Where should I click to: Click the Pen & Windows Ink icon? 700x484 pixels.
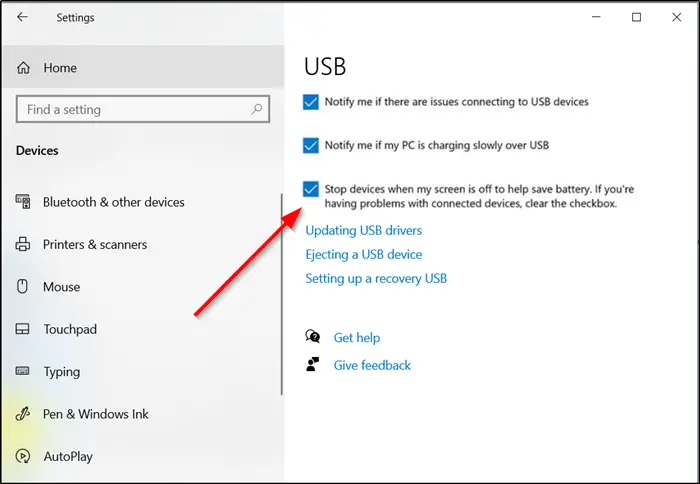(22, 414)
